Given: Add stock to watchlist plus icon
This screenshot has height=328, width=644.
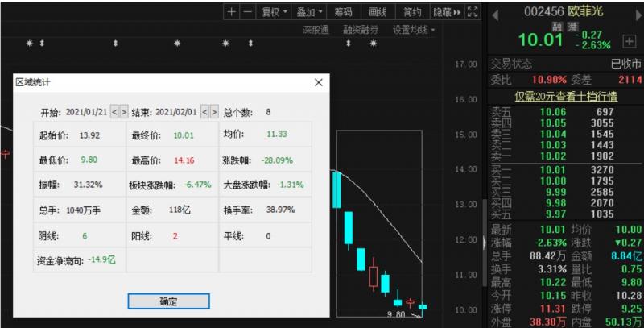Looking at the screenshot, I should click(x=629, y=40).
